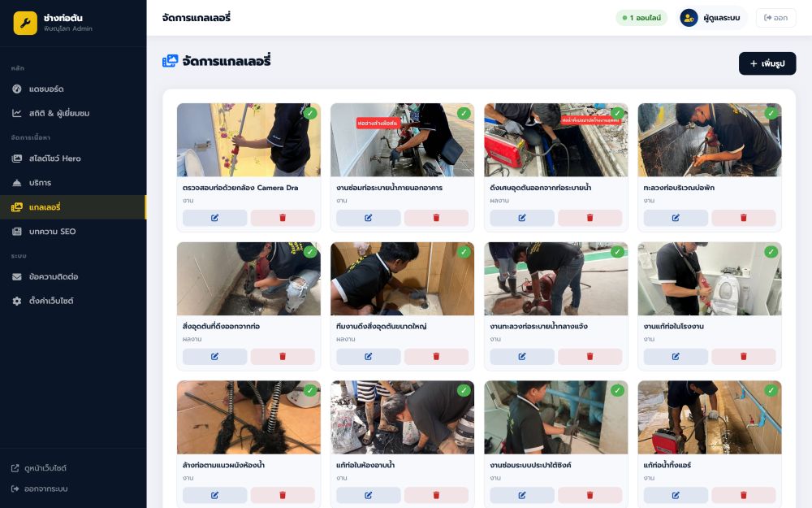Delete the งานซ่อมท่อระบายน้ำภายนอกอาคาร gallery item
The image size is (812, 508).
[x=436, y=218]
